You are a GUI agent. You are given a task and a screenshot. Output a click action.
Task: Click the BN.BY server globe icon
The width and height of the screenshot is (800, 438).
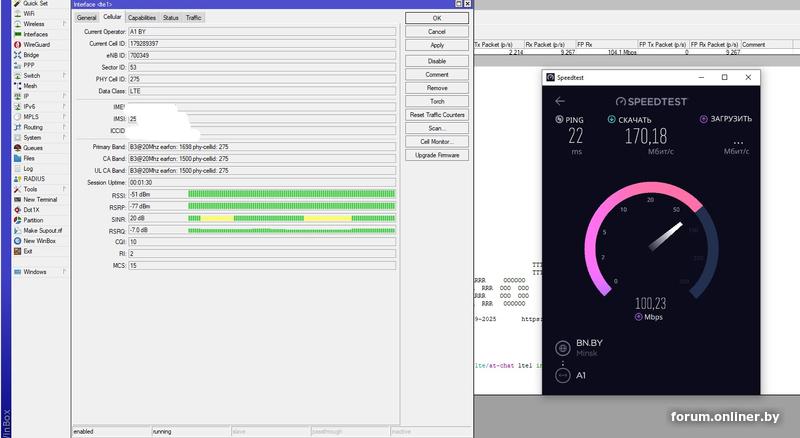point(562,348)
